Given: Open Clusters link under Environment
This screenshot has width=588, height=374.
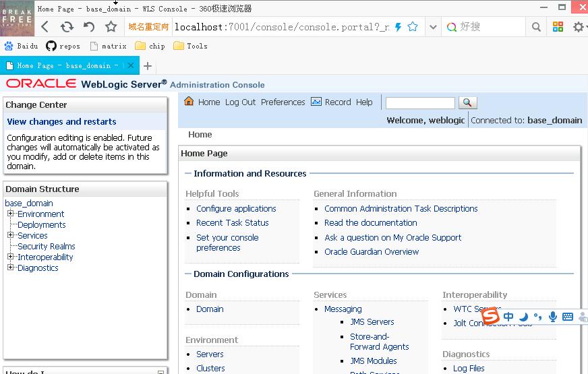Looking at the screenshot, I should [210, 369].
